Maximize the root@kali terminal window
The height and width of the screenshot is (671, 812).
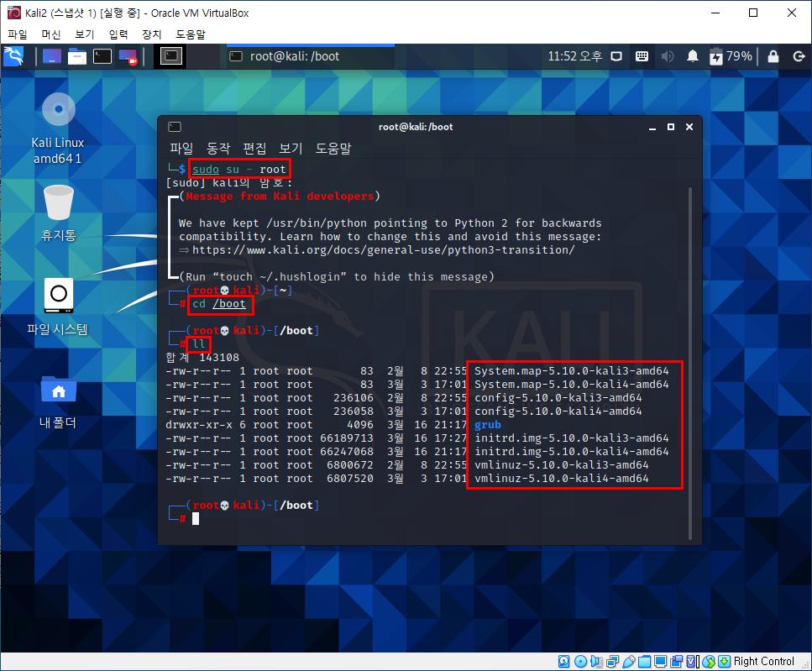click(671, 127)
